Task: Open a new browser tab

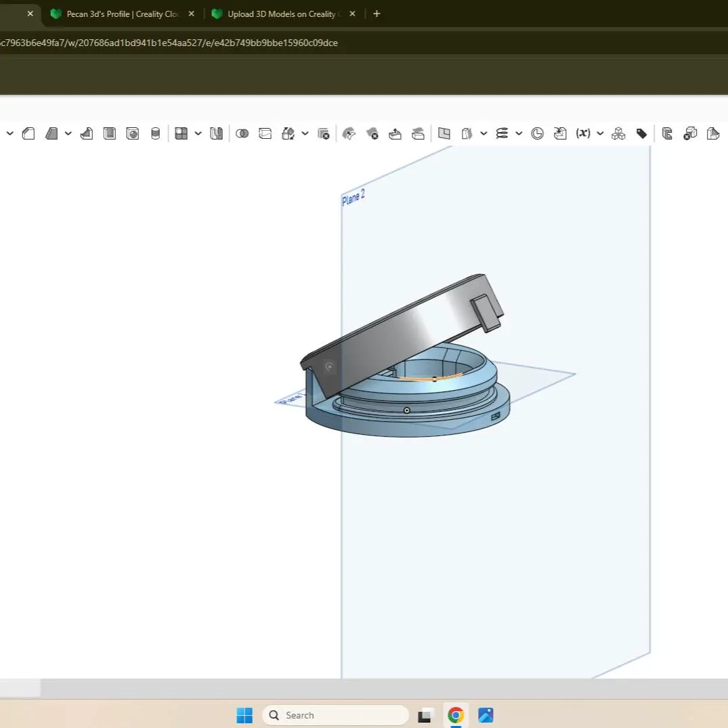Action: pyautogui.click(x=377, y=14)
